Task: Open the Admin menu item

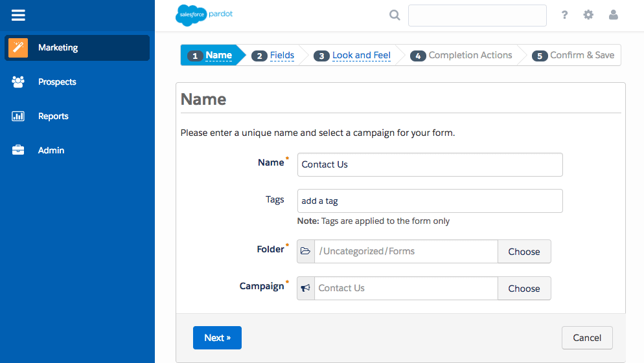Action: click(77, 150)
